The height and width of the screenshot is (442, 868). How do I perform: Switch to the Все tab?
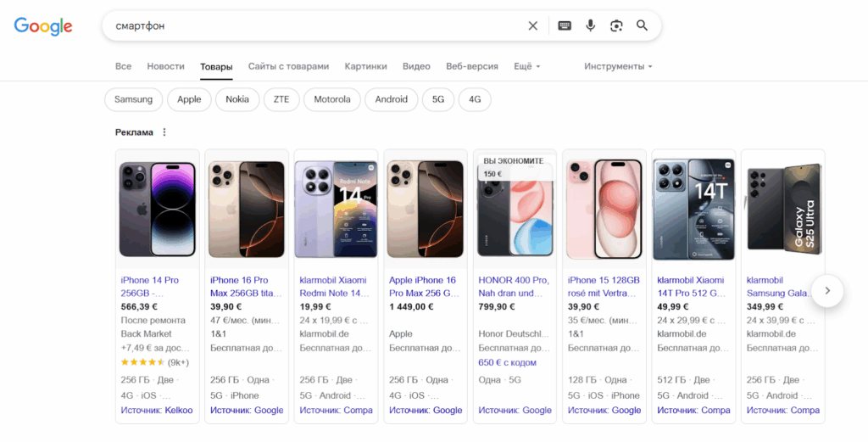(123, 66)
